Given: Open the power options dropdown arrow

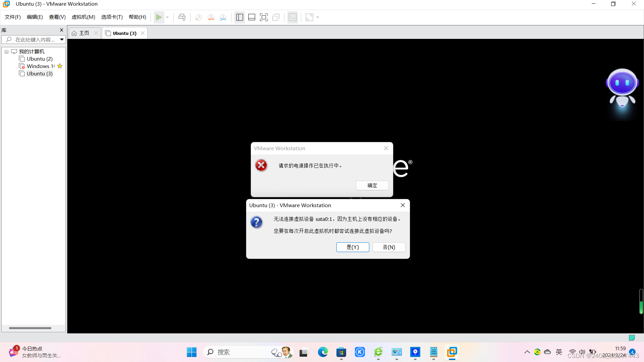Looking at the screenshot, I should pyautogui.click(x=167, y=17).
